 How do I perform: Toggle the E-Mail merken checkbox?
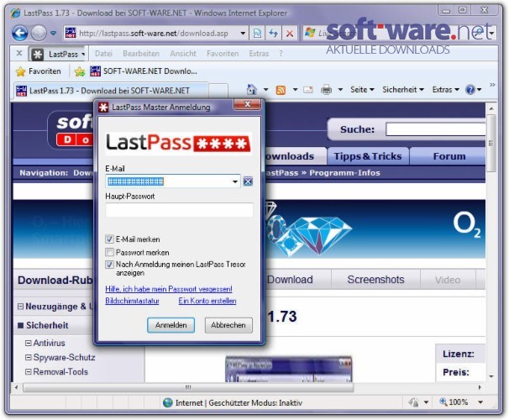109,239
